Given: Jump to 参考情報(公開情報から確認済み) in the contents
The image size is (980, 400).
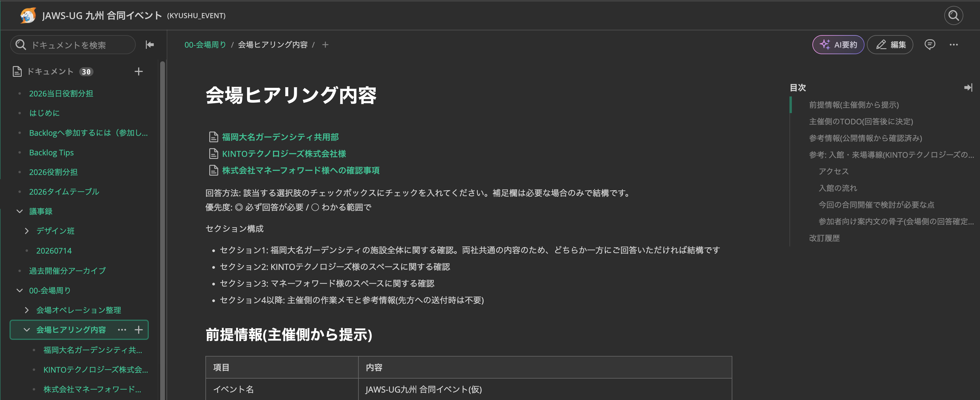Looking at the screenshot, I should tap(865, 138).
